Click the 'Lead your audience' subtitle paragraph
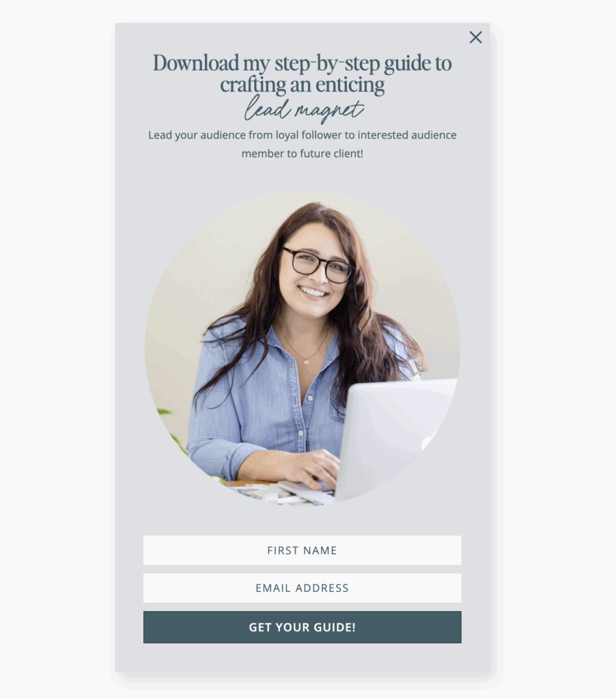The image size is (616, 699). coord(303,144)
